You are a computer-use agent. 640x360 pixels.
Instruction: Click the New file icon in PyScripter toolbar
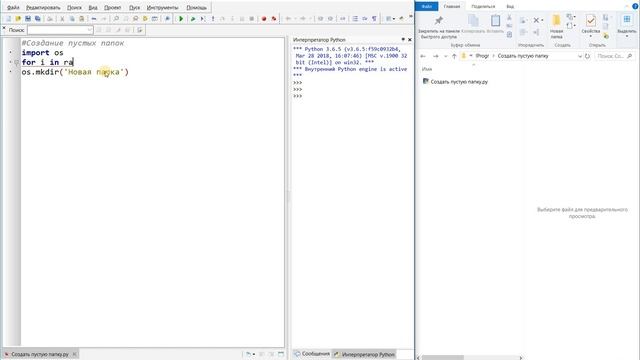tap(8, 19)
